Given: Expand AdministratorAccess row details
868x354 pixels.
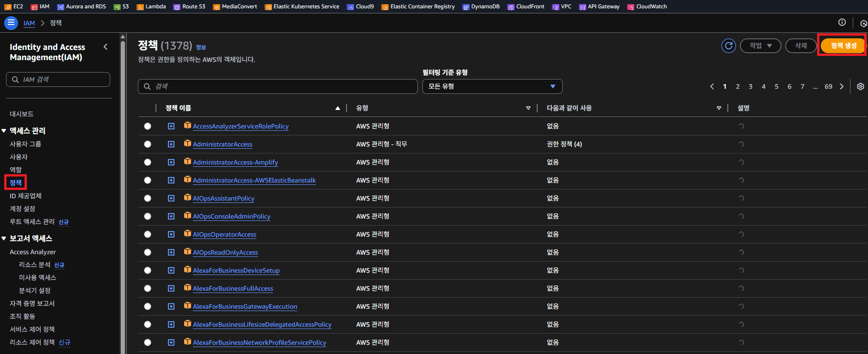Looking at the screenshot, I should tap(171, 144).
